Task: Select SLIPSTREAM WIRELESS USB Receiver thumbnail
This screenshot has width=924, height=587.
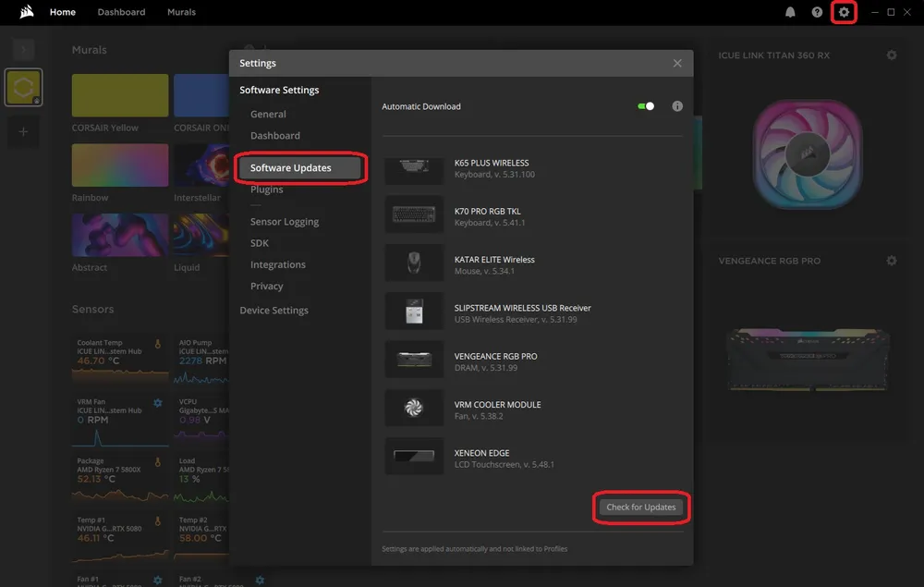Action: (414, 312)
